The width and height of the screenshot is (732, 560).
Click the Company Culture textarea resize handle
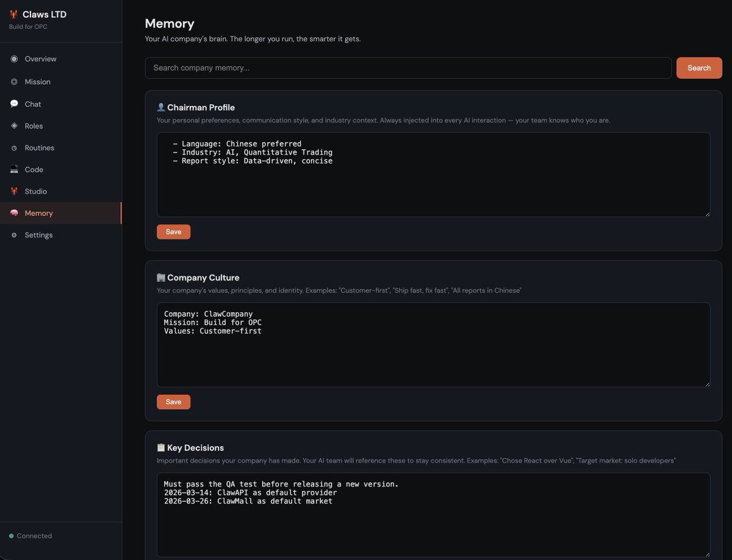coord(707,384)
